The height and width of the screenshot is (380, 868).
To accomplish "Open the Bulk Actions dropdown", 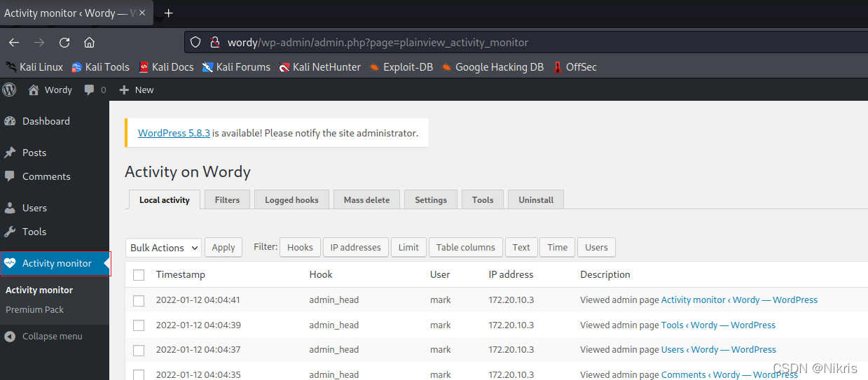I will (163, 248).
